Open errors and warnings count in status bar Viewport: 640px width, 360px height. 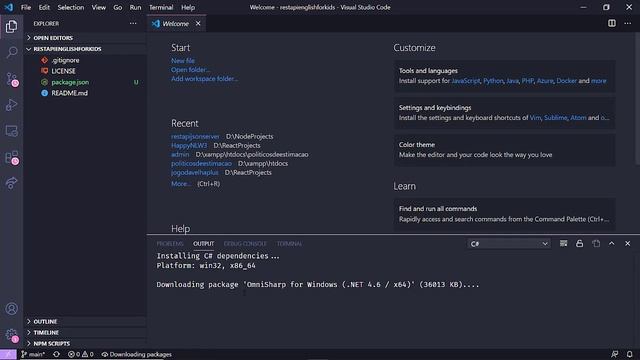[x=81, y=354]
